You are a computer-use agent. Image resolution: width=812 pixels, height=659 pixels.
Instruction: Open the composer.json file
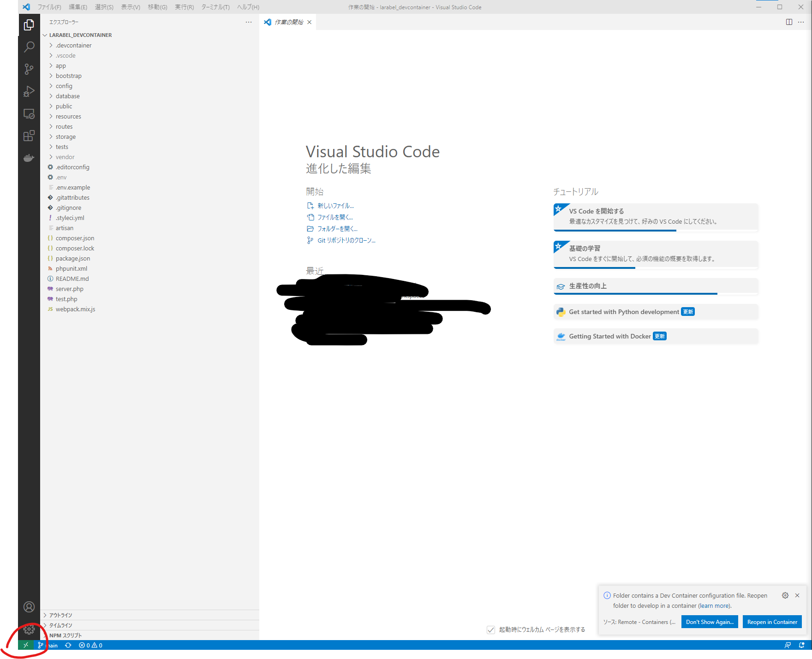[x=75, y=238]
